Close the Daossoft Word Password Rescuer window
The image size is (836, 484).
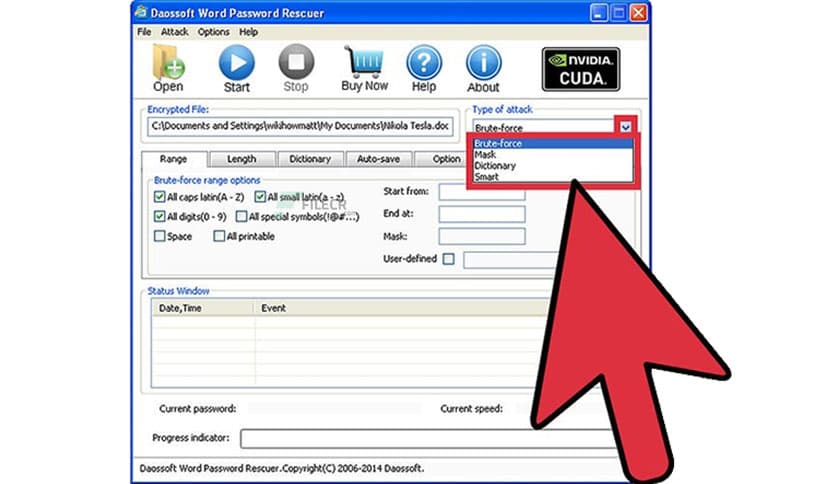638,13
